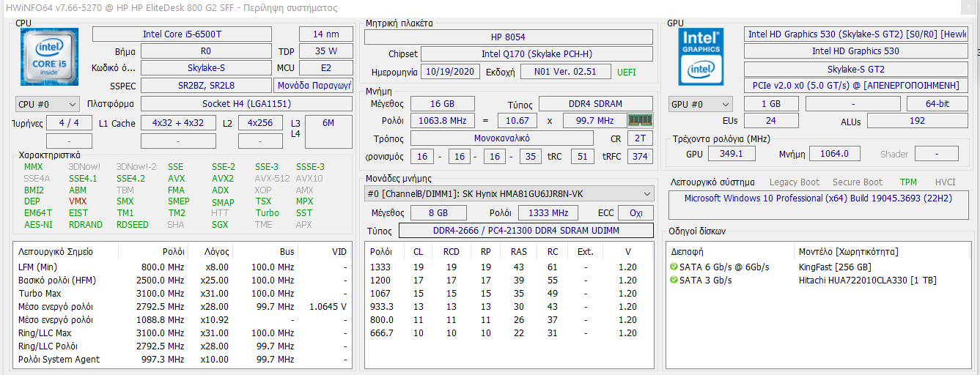Image resolution: width=980 pixels, height=375 pixels.
Task: Click the 4 / 4 cores field
Action: click(x=69, y=123)
